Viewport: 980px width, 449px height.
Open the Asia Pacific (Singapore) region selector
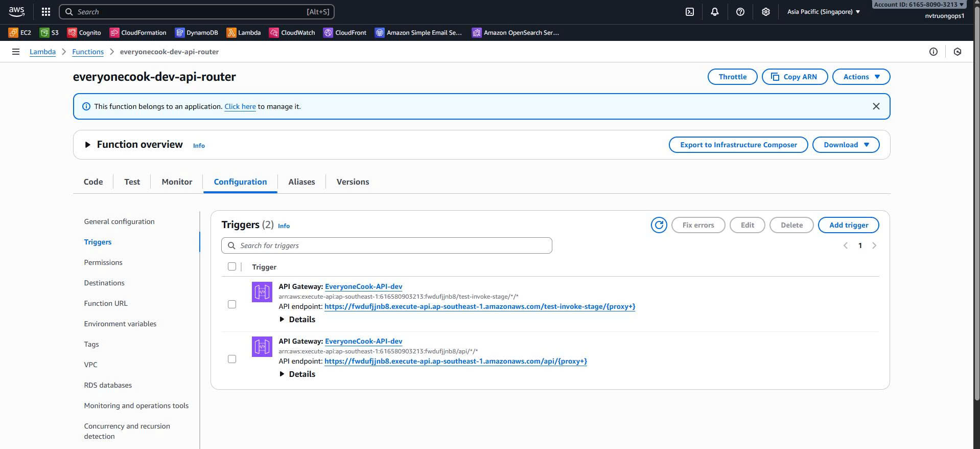click(x=824, y=12)
